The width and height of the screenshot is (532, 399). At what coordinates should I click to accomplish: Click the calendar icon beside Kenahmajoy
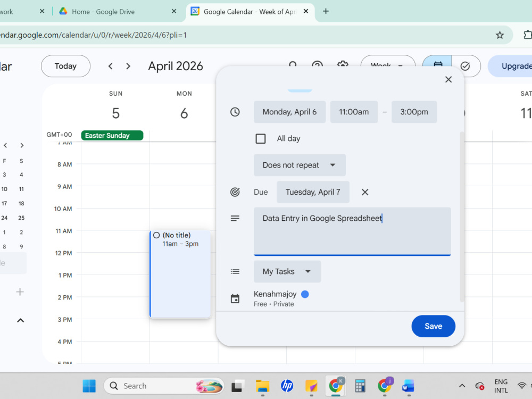[235, 298]
